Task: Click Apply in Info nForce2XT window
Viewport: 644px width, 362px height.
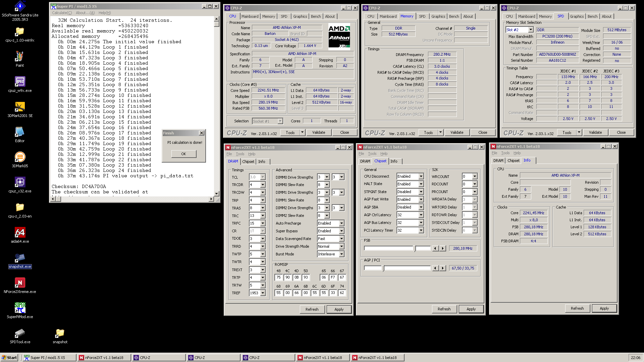Action: coord(604,308)
